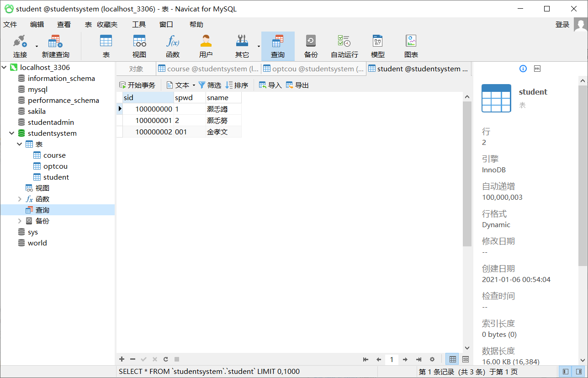
Task: Click the 其它 (Others) toolbar icon
Action: click(242, 46)
